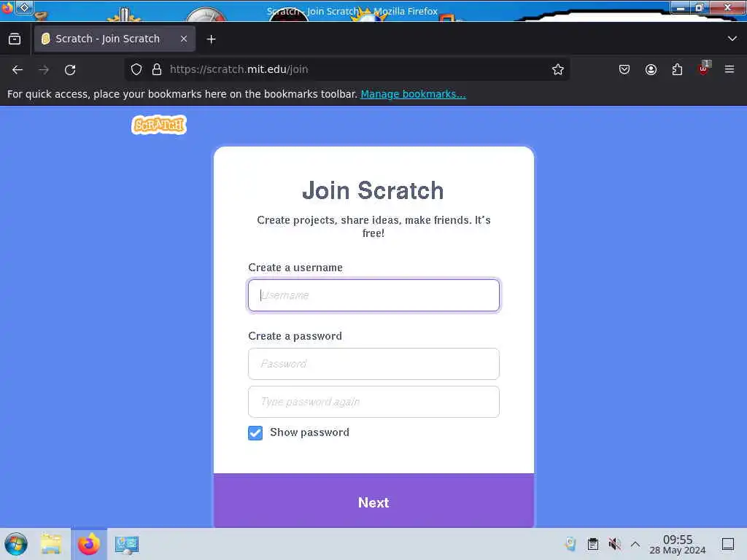The image size is (747, 560).
Task: Click the Password input field
Action: tap(373, 364)
